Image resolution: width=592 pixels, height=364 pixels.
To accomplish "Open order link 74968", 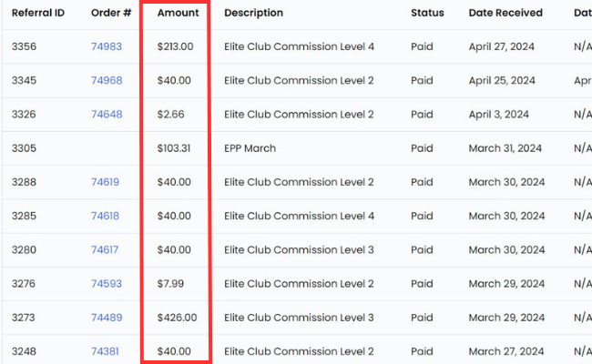I will pyautogui.click(x=107, y=81).
